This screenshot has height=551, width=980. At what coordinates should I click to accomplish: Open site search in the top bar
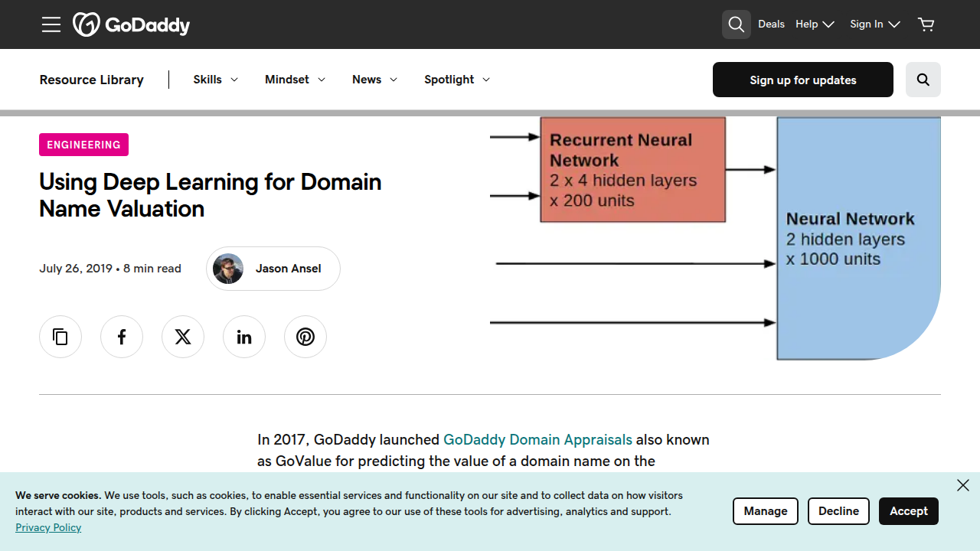[x=736, y=24]
